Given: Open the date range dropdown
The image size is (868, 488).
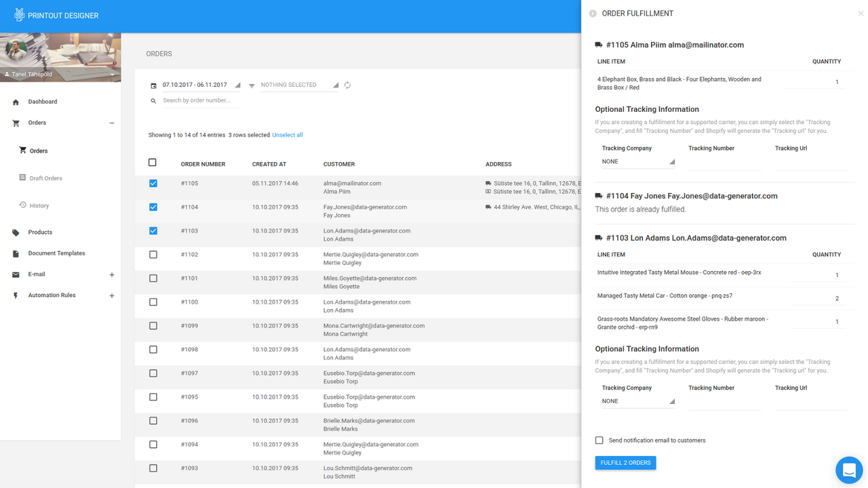Looking at the screenshot, I should [x=201, y=85].
